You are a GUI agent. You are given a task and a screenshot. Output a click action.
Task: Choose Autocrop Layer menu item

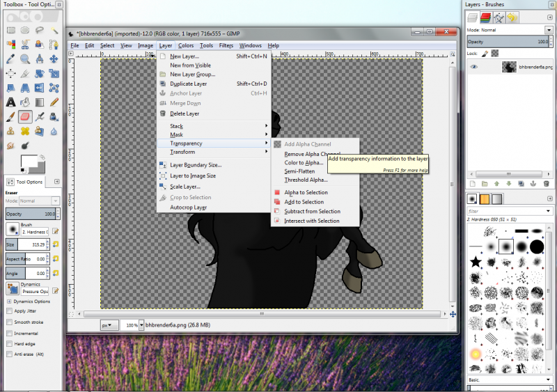pyautogui.click(x=214, y=207)
